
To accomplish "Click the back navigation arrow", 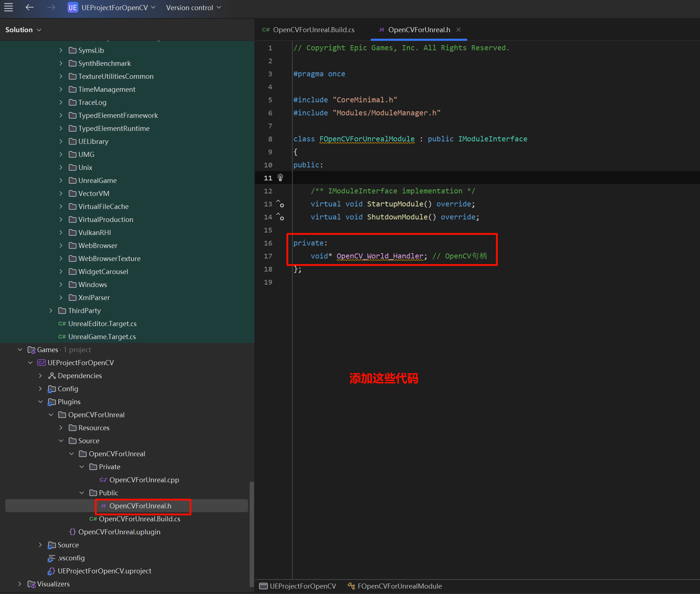I will (x=30, y=7).
